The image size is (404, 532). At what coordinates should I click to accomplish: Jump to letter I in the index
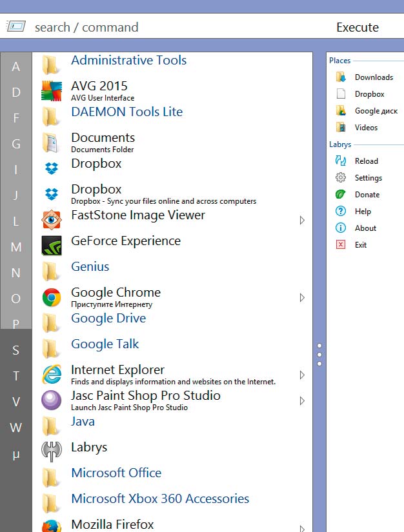pyautogui.click(x=16, y=170)
